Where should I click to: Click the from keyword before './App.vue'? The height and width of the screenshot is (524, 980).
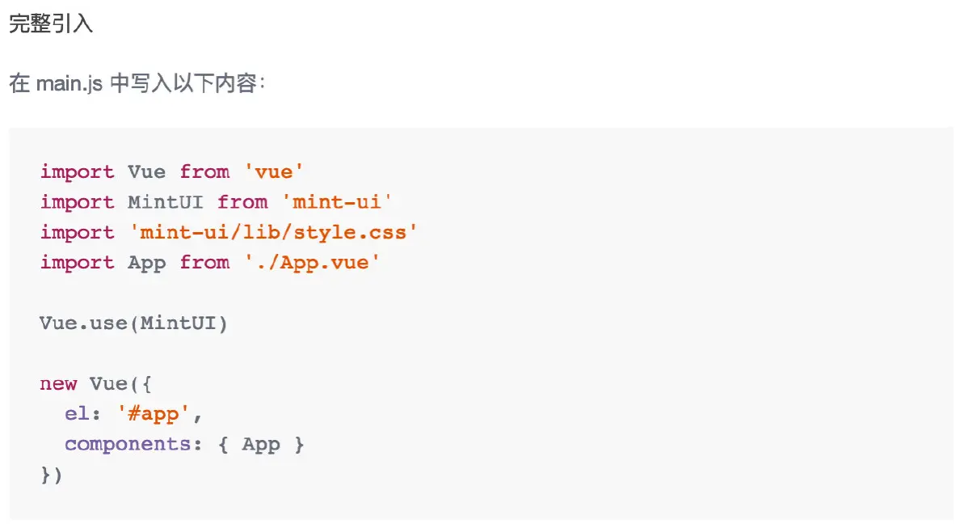pos(204,263)
